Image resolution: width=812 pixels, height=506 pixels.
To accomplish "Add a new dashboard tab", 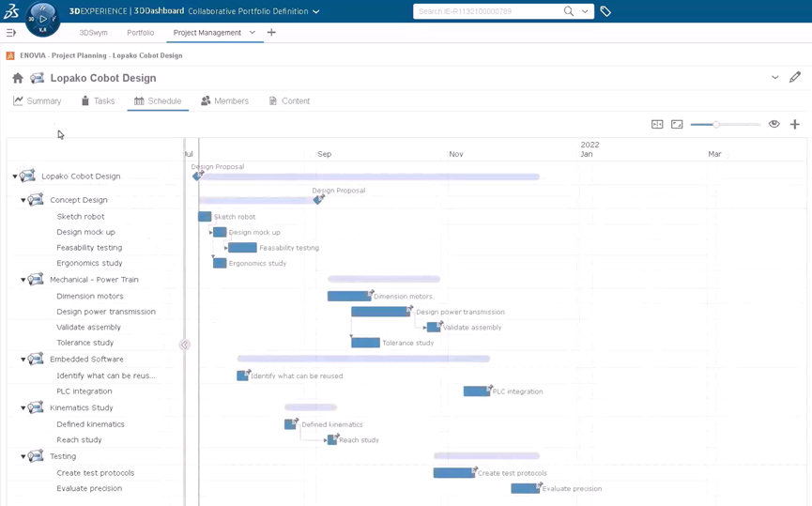I will point(271,33).
